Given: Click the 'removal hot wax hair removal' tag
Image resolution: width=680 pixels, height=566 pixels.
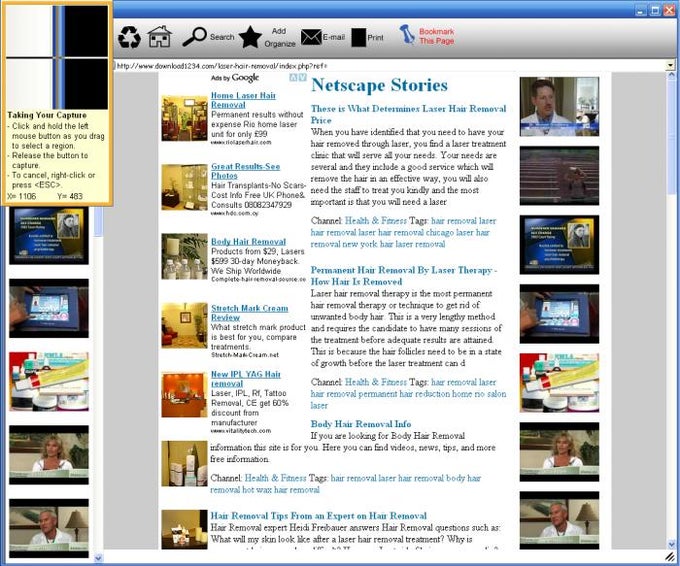Looking at the screenshot, I should point(265,490).
